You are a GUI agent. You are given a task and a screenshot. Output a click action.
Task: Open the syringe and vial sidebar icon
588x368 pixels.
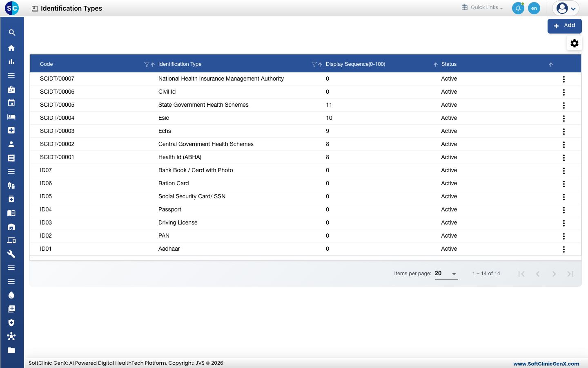[11, 185]
